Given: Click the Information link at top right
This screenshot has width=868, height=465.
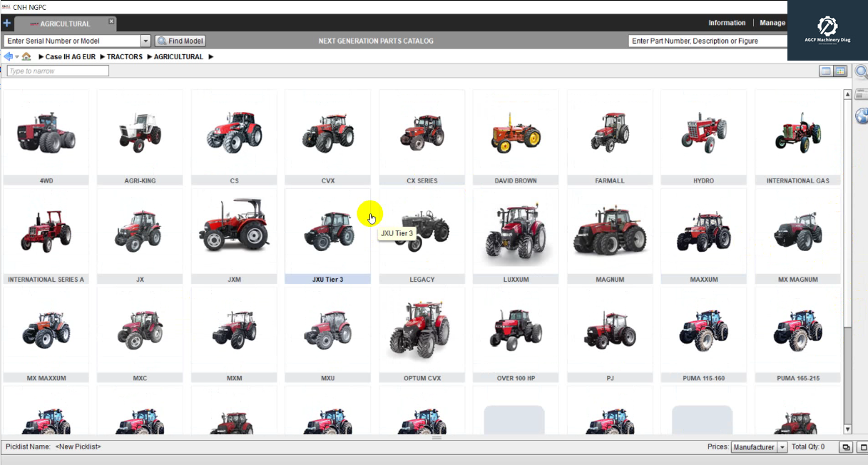Looking at the screenshot, I should click(727, 22).
